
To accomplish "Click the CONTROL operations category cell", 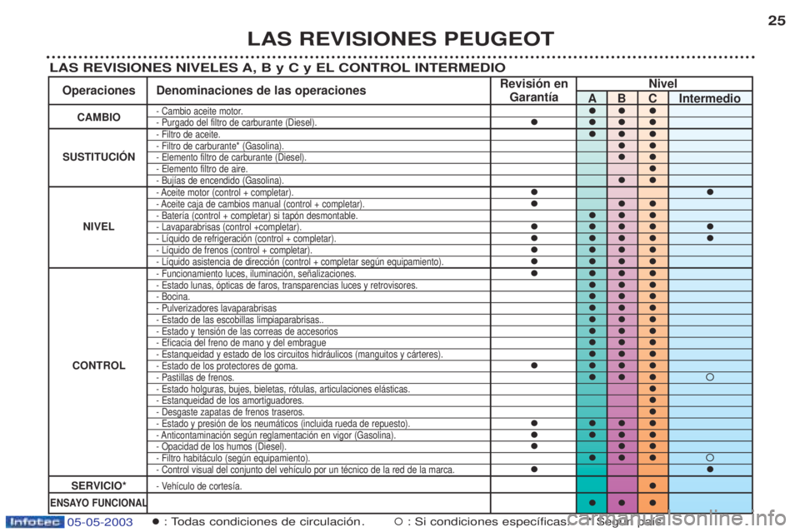I will click(x=98, y=365).
